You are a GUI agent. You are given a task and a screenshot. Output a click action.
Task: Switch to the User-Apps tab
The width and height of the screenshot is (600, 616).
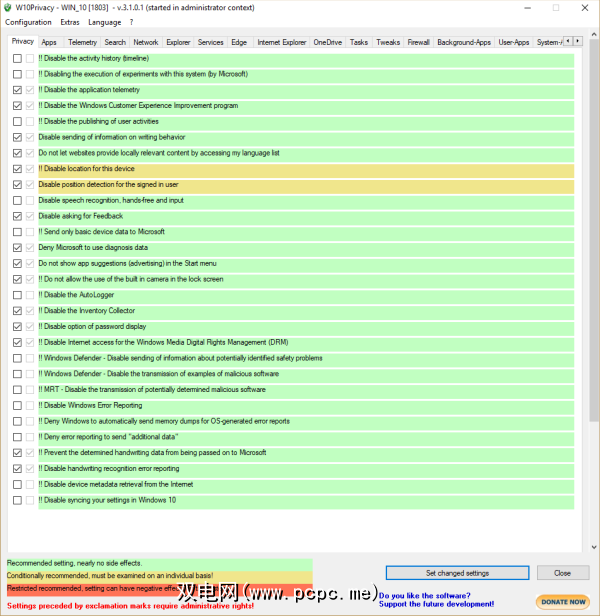(x=514, y=42)
